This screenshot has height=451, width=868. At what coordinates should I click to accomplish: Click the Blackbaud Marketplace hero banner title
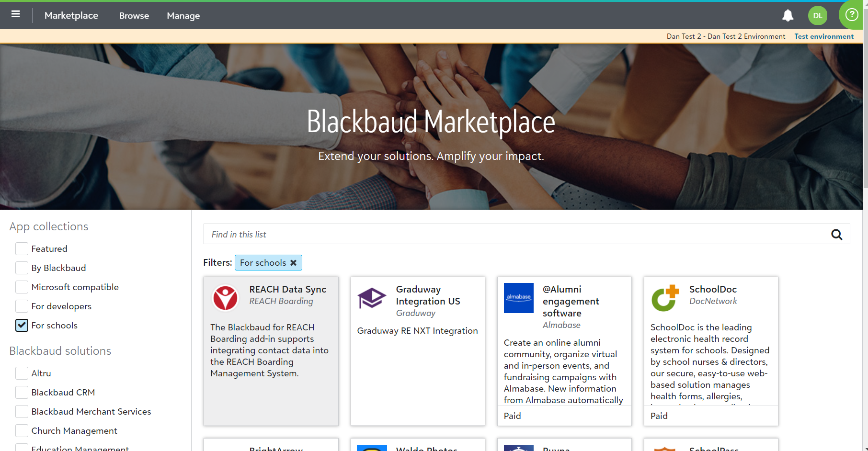(431, 122)
